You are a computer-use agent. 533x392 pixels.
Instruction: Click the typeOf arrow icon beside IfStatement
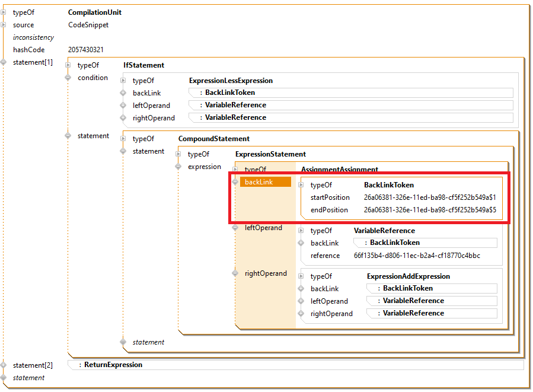[x=68, y=65]
